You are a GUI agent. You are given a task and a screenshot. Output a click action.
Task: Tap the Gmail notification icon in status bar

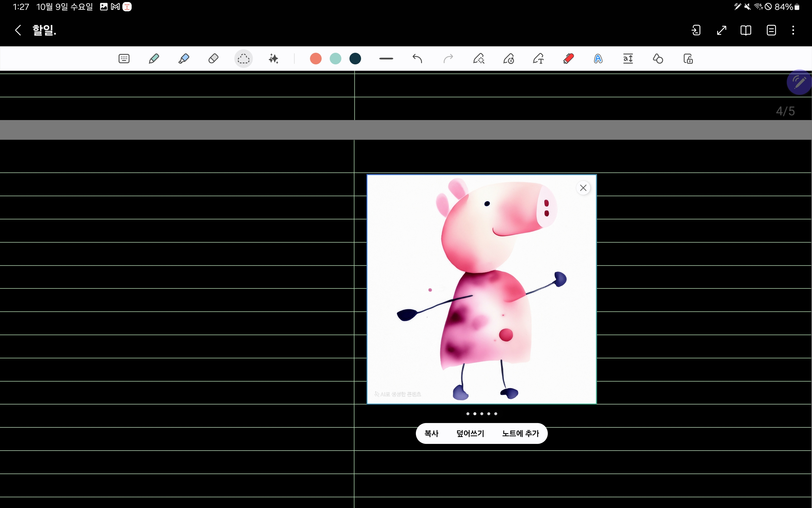115,7
